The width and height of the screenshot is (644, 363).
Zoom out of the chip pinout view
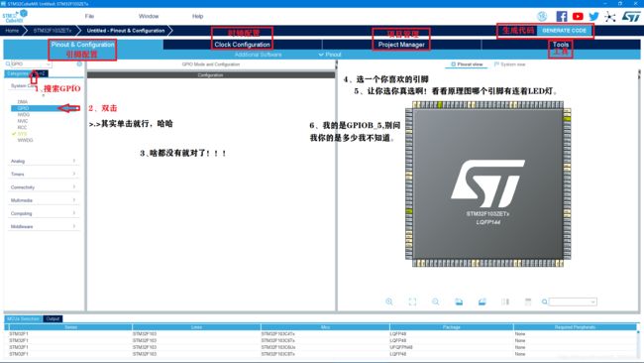435,302
